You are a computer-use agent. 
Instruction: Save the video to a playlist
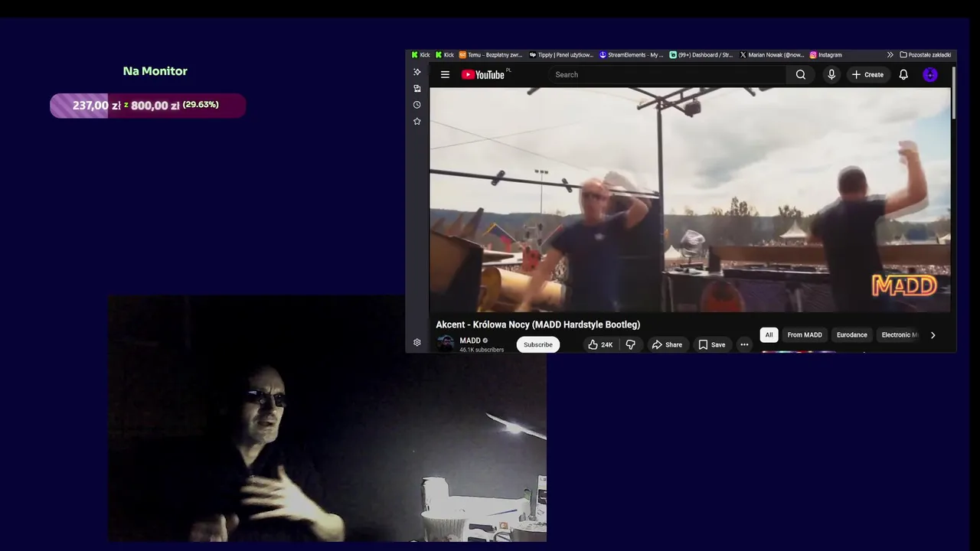711,345
